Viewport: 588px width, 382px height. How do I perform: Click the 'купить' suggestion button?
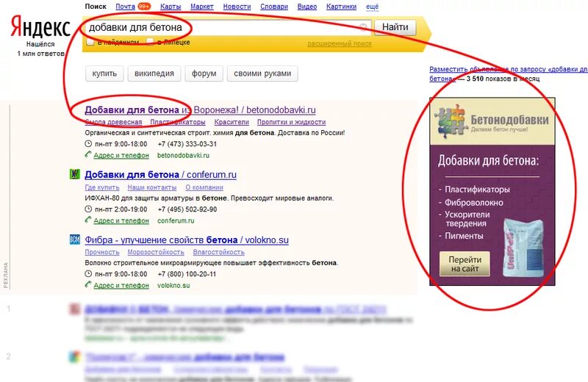point(104,73)
